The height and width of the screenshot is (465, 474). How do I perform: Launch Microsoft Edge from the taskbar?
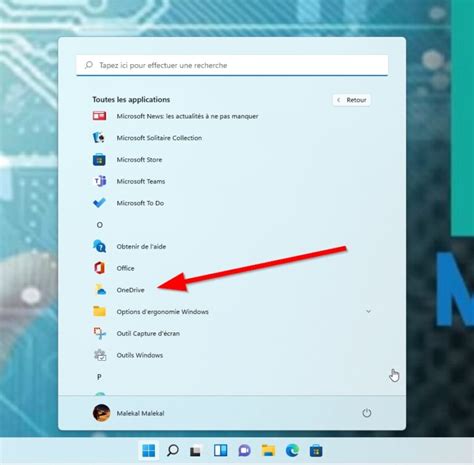click(292, 451)
